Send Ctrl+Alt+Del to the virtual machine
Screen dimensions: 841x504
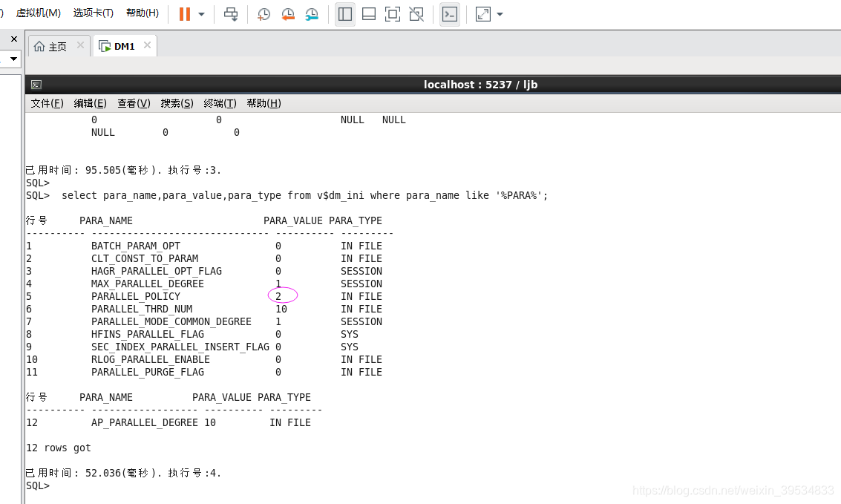[231, 14]
